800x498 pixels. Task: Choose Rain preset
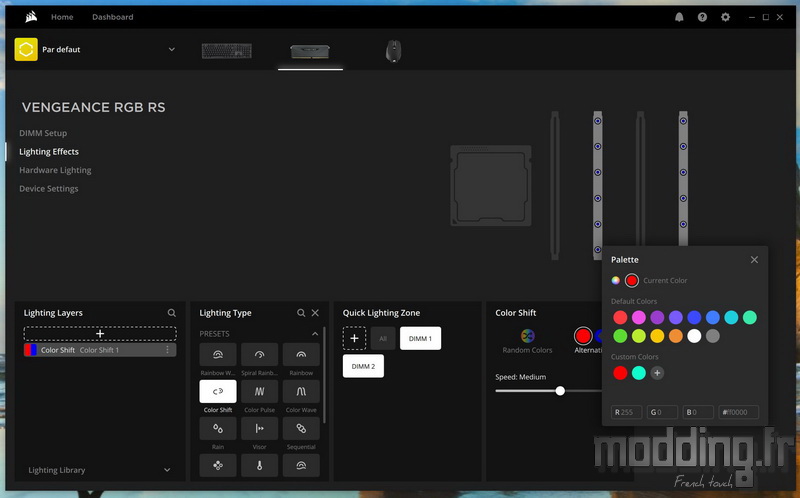[x=218, y=429]
